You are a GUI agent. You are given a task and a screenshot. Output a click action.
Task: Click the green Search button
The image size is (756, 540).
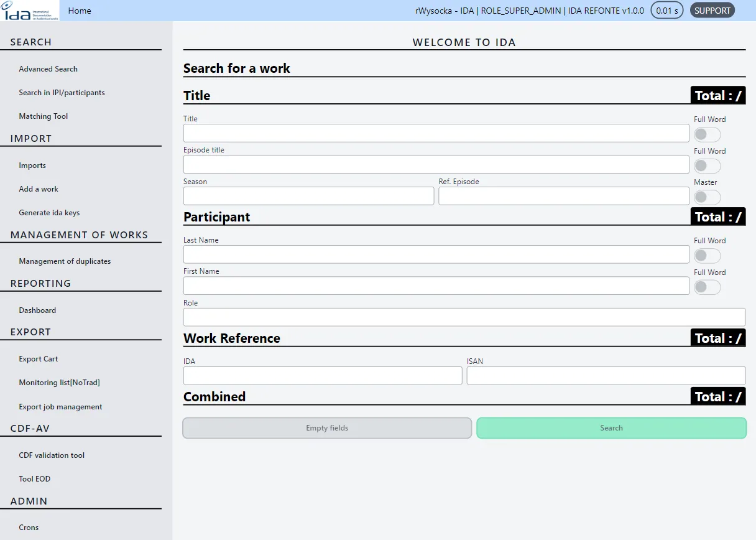611,428
